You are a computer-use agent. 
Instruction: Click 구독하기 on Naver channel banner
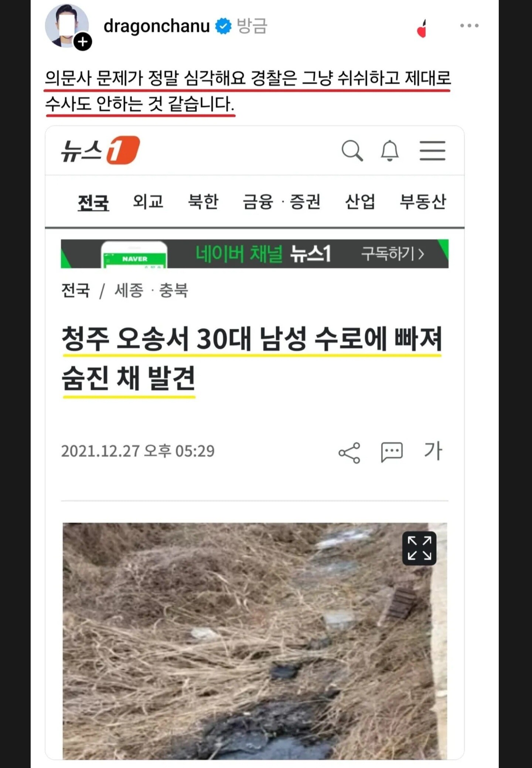click(392, 254)
